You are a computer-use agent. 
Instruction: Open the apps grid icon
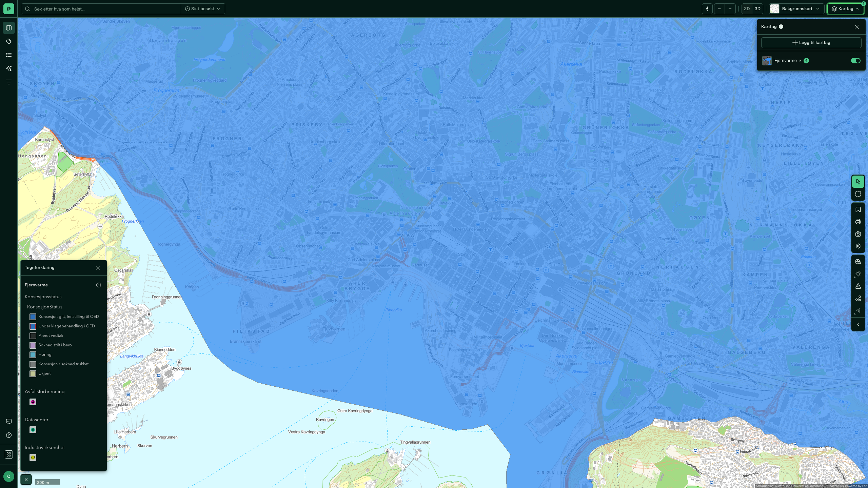[x=9, y=454]
